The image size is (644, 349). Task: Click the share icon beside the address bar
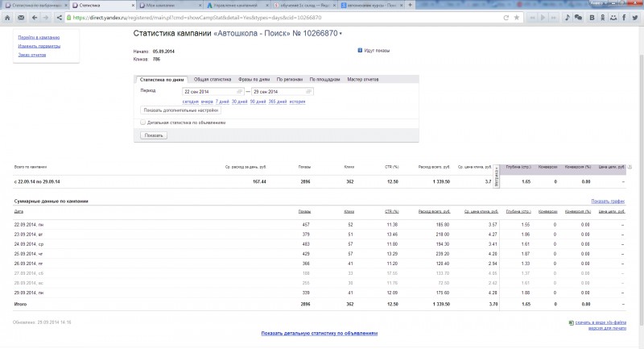pyautogui.click(x=59, y=18)
